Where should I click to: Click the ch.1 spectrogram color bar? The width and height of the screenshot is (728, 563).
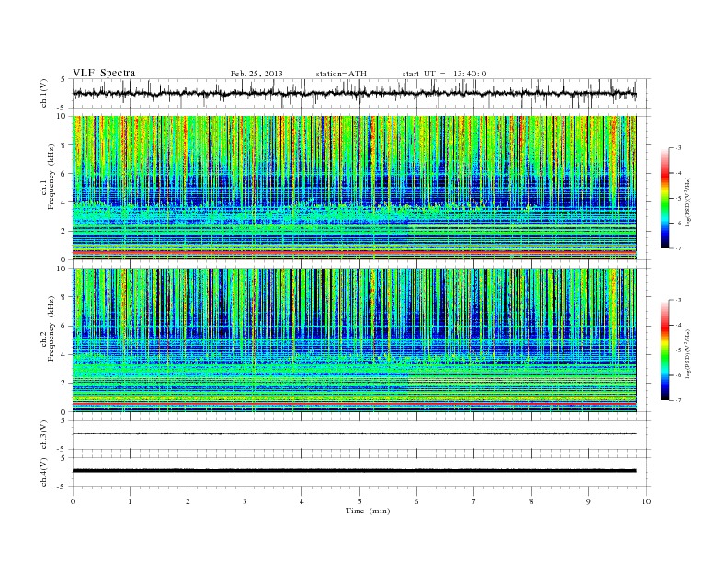[x=665, y=198]
